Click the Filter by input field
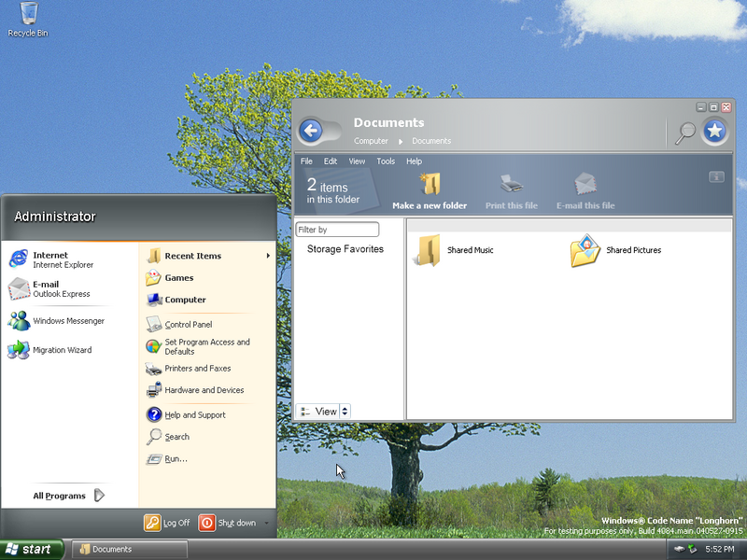 click(x=337, y=230)
